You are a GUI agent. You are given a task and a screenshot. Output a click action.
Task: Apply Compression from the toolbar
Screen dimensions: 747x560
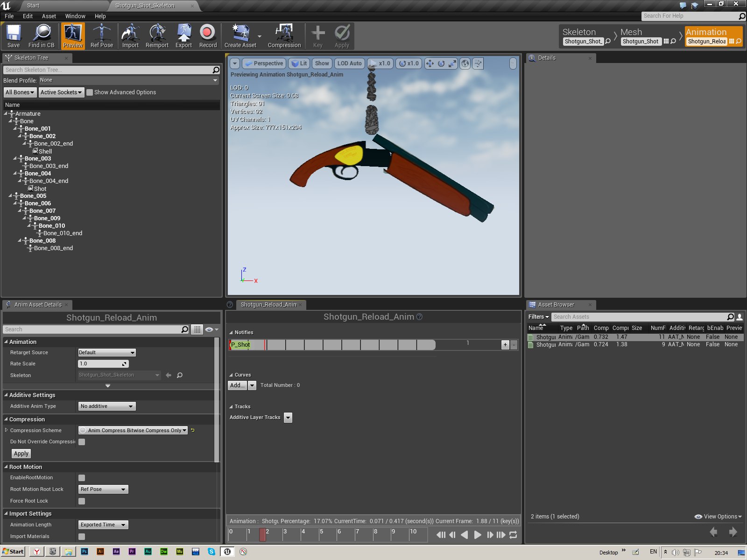pyautogui.click(x=284, y=36)
